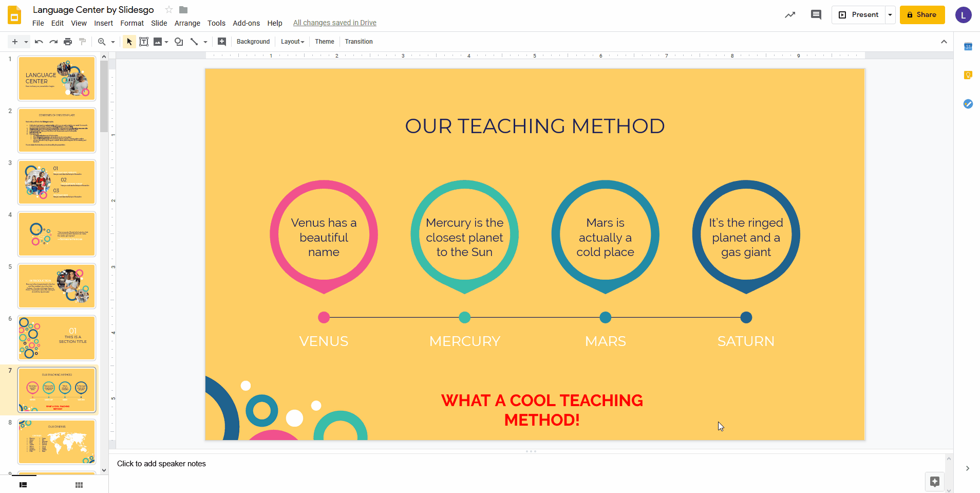980x493 pixels.
Task: Open the line type dropdown arrow
Action: click(205, 42)
